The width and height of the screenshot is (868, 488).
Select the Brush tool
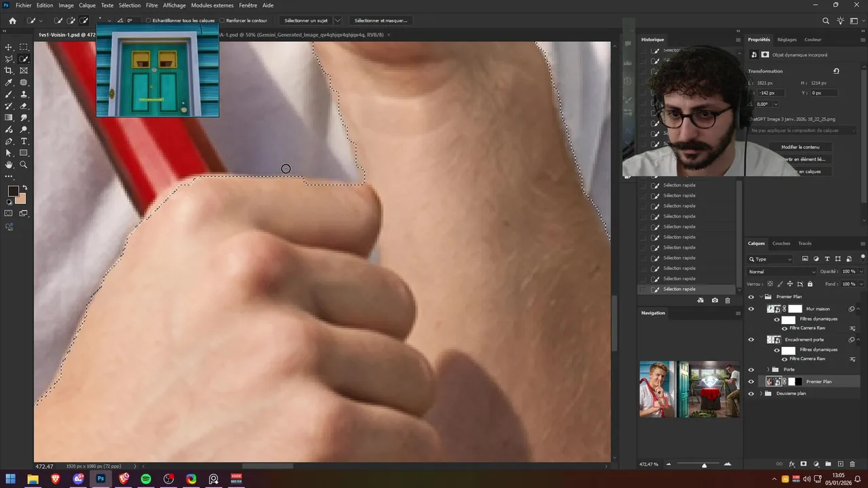9,94
